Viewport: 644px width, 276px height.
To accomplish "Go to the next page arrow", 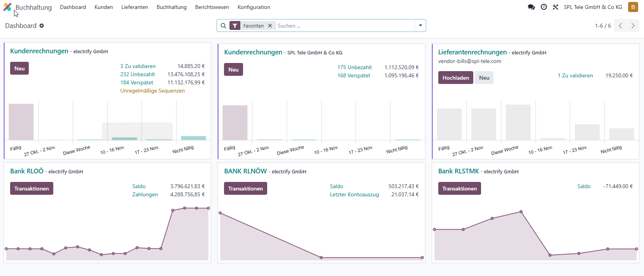I will (x=633, y=26).
